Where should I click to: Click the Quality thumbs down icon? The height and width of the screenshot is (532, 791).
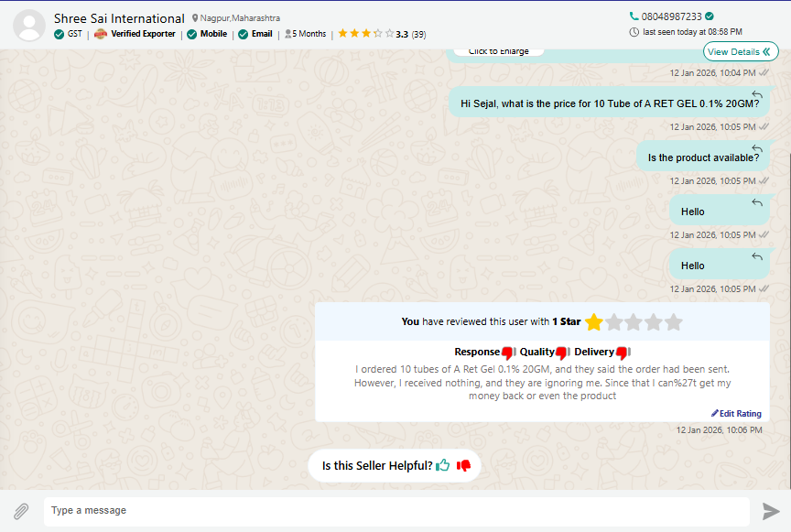[561, 353]
